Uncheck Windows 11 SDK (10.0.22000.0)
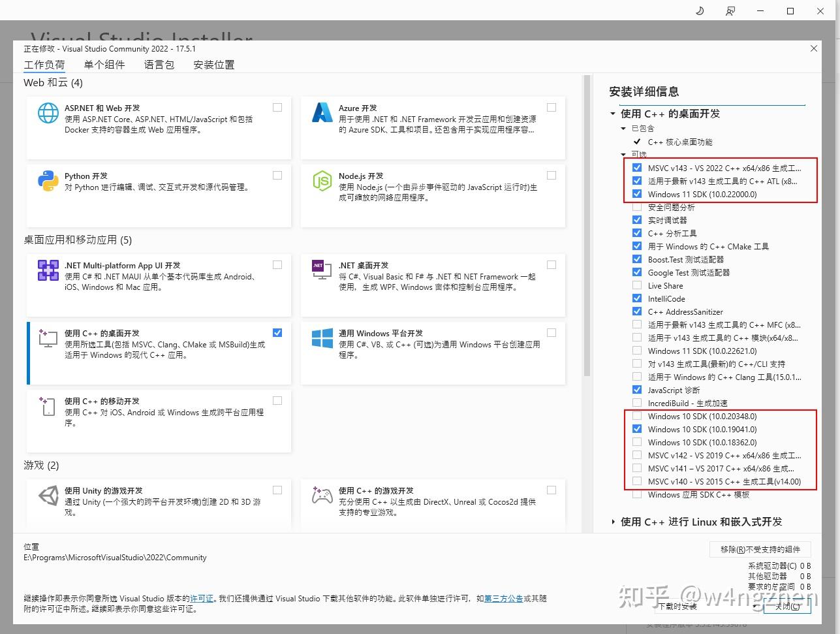Screen dimensions: 840x634 pos(637,194)
